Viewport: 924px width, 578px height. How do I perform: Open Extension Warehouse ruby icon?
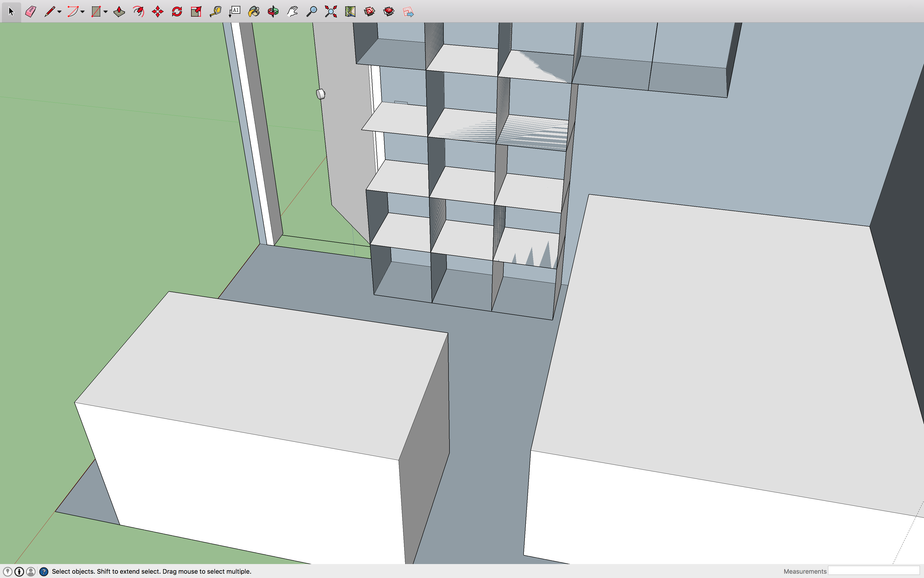coord(389,12)
